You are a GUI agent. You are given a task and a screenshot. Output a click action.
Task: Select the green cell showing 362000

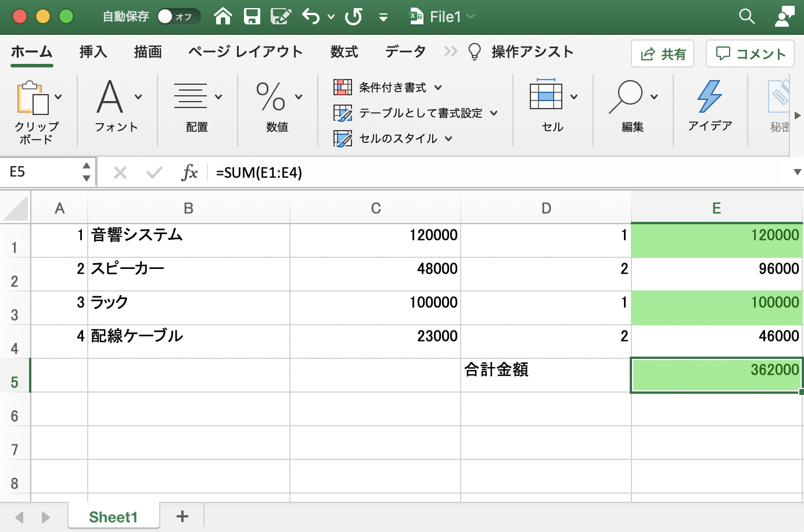click(717, 376)
